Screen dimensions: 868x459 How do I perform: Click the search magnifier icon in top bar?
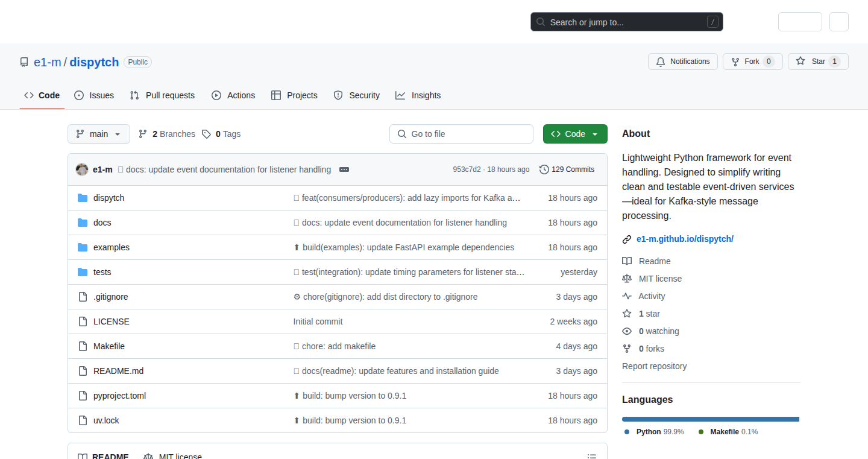(x=541, y=22)
